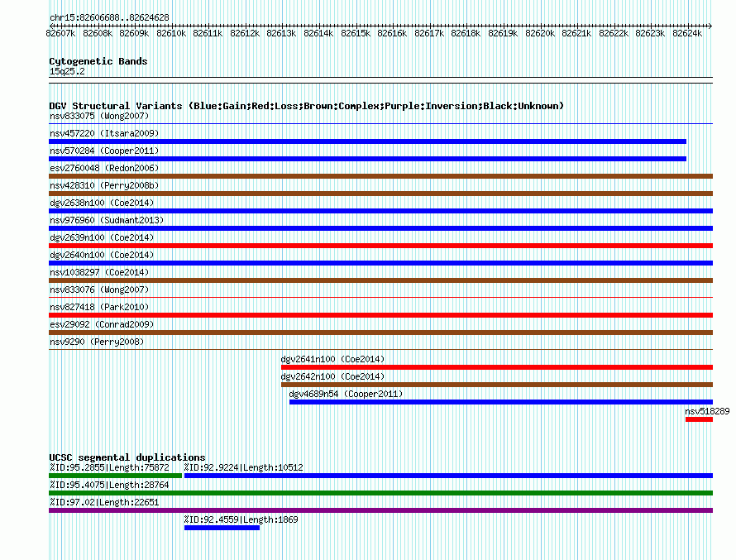Image resolution: width=736 pixels, height=560 pixels.
Task: Select the dgv2639n100 (Coe2014) red loss bar
Action: [x=380, y=246]
